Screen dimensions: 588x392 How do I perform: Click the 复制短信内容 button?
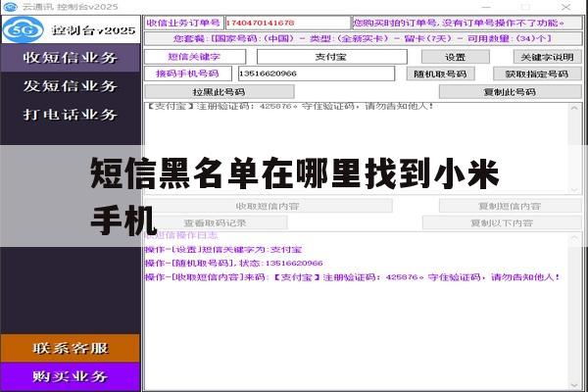point(510,206)
